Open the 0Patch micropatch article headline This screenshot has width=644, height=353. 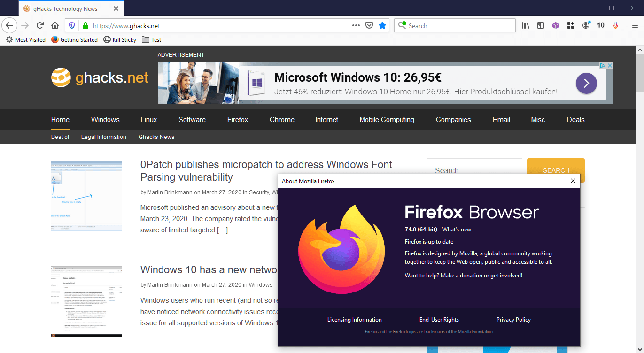(x=266, y=171)
